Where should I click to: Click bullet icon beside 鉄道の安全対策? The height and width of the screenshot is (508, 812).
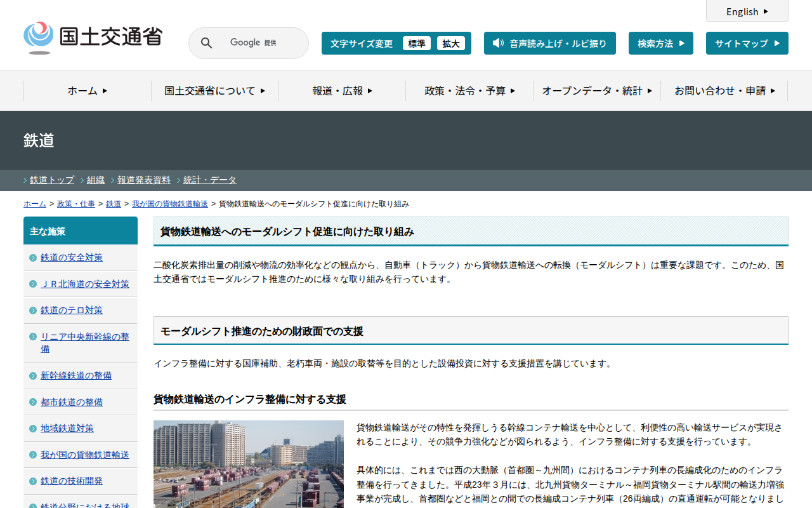tap(33, 258)
